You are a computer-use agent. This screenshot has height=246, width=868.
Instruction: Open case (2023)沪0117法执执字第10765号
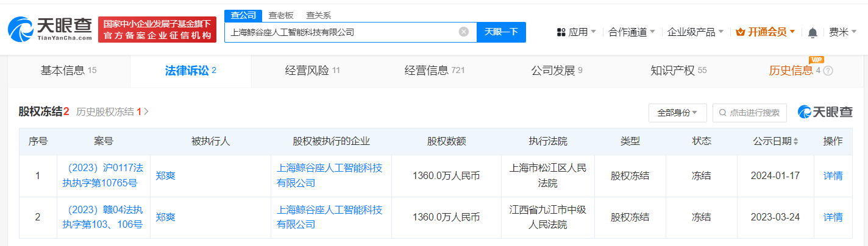click(x=103, y=175)
